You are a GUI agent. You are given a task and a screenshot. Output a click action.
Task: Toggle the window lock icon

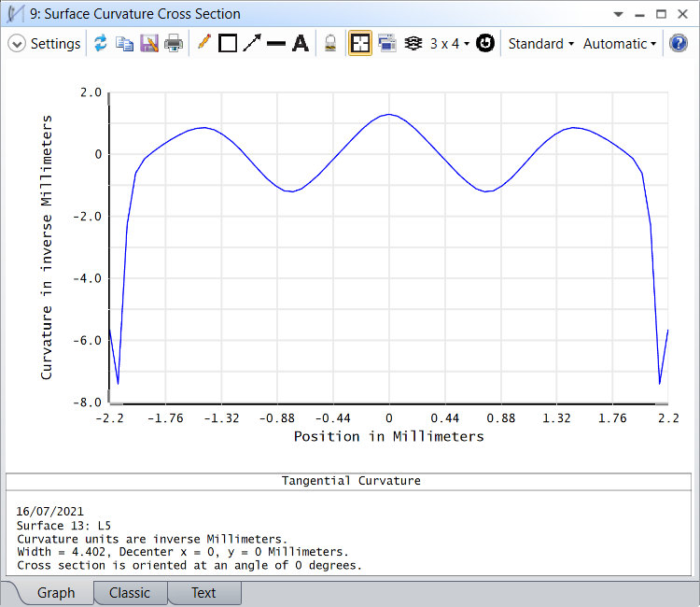click(x=330, y=43)
